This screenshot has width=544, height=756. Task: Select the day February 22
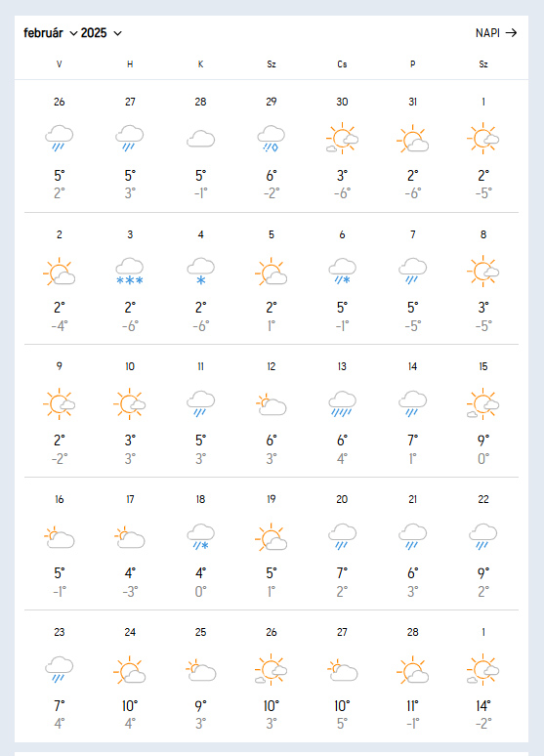(x=483, y=499)
